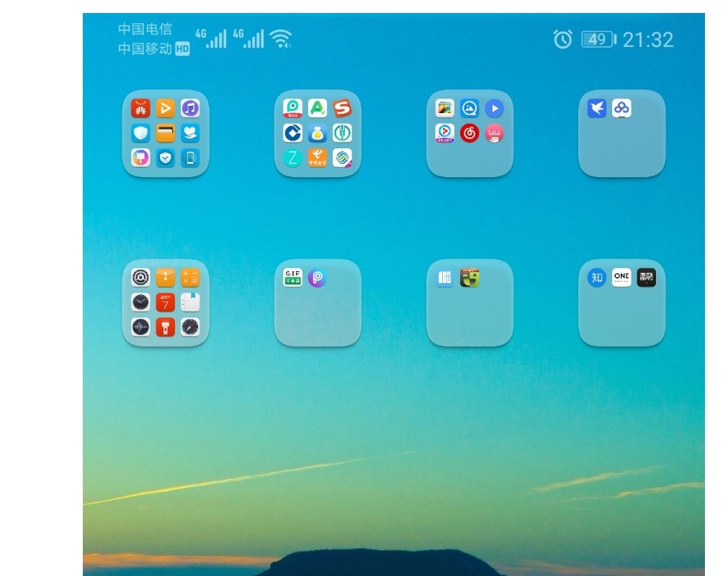Open the blue Zhihu 知 app
Image resolution: width=728 pixels, height=576 pixels.
click(597, 277)
